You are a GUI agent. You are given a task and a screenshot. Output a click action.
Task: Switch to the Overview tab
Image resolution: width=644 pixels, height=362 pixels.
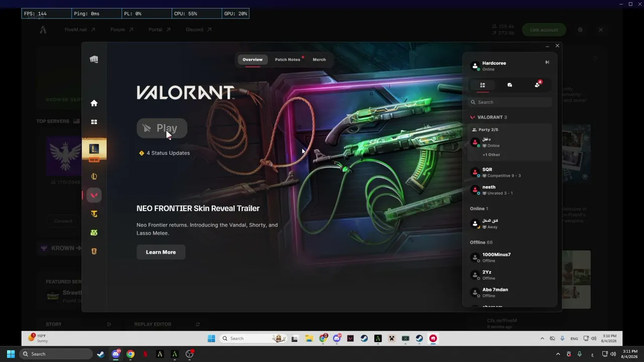click(253, 59)
